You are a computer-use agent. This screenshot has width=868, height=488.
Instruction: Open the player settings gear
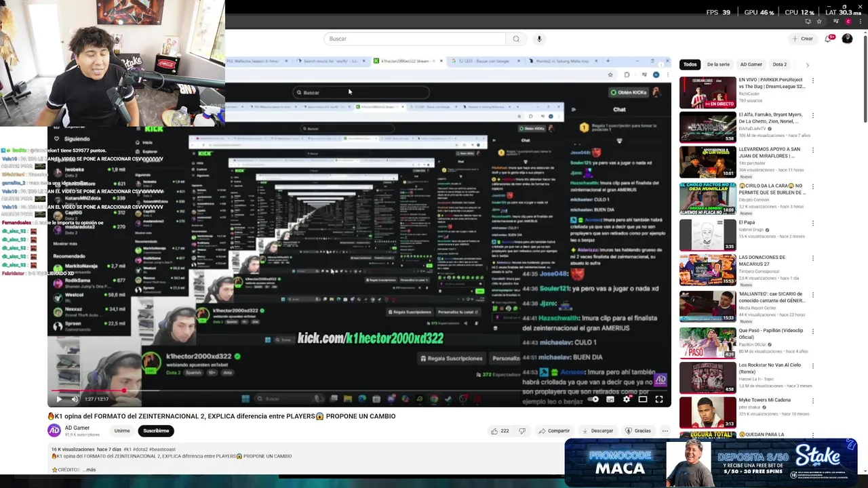click(x=627, y=399)
